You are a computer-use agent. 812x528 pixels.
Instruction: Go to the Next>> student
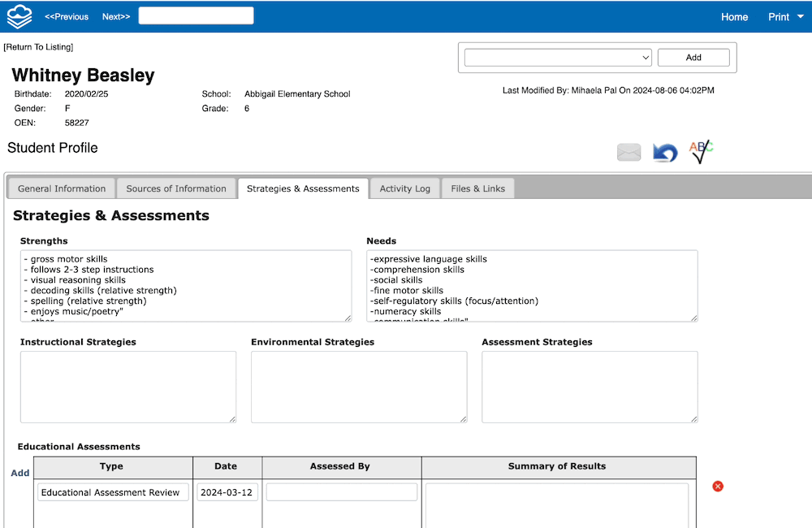tap(116, 16)
